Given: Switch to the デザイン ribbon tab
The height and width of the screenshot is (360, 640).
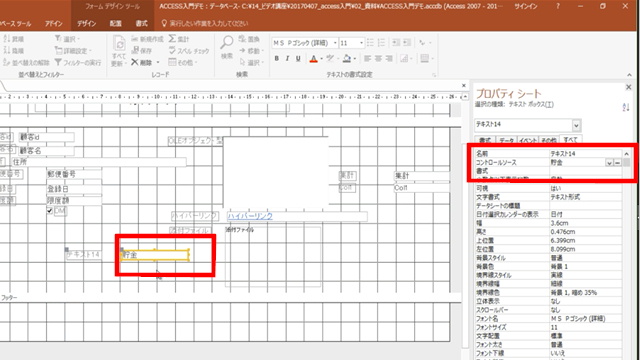Looking at the screenshot, I should [x=87, y=23].
